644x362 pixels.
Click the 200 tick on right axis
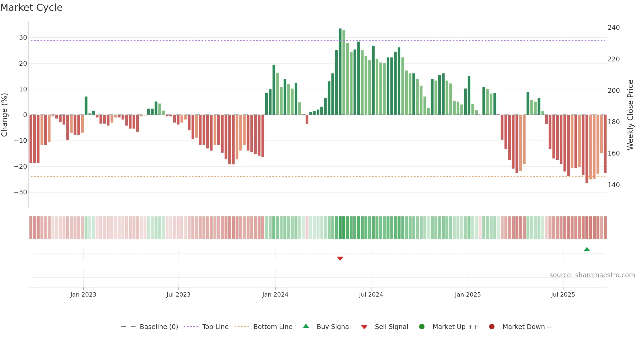coord(614,91)
